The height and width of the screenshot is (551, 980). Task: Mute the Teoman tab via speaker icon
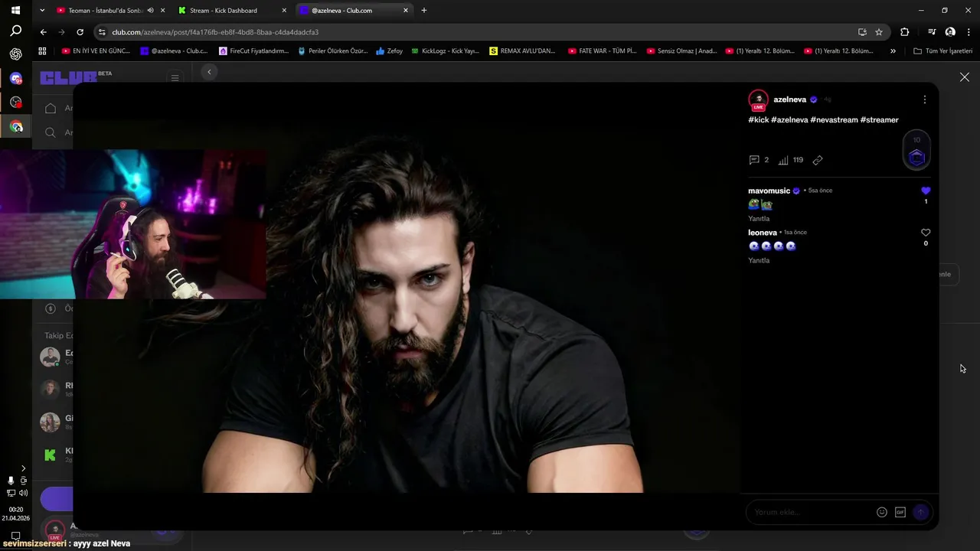click(x=150, y=11)
